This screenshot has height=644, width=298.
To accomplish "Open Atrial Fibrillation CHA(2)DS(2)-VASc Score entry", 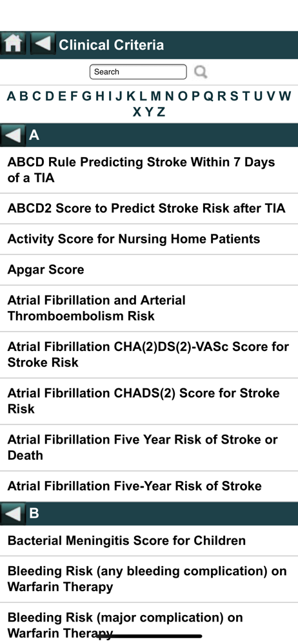I will coord(149,355).
